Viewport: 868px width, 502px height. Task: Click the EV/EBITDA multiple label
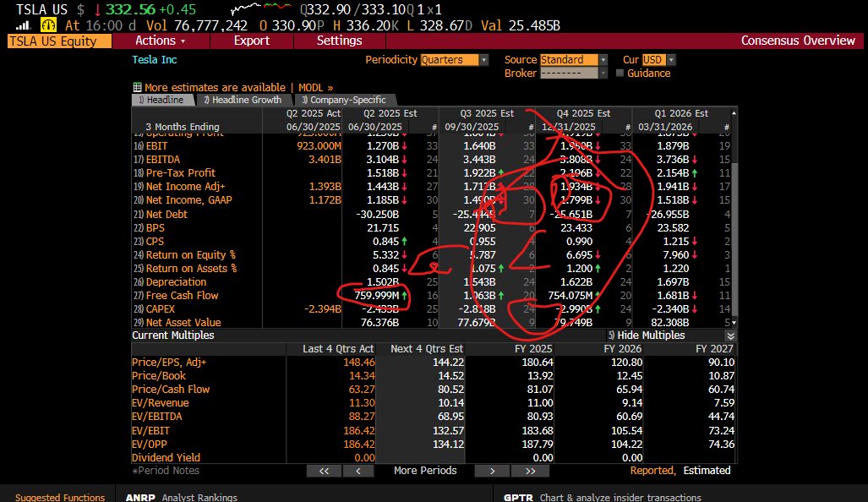coord(156,416)
